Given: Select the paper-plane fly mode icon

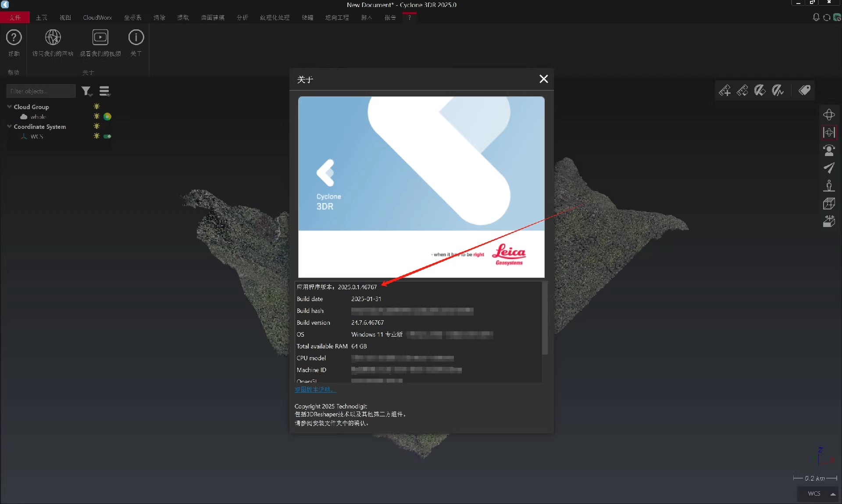Looking at the screenshot, I should [829, 168].
